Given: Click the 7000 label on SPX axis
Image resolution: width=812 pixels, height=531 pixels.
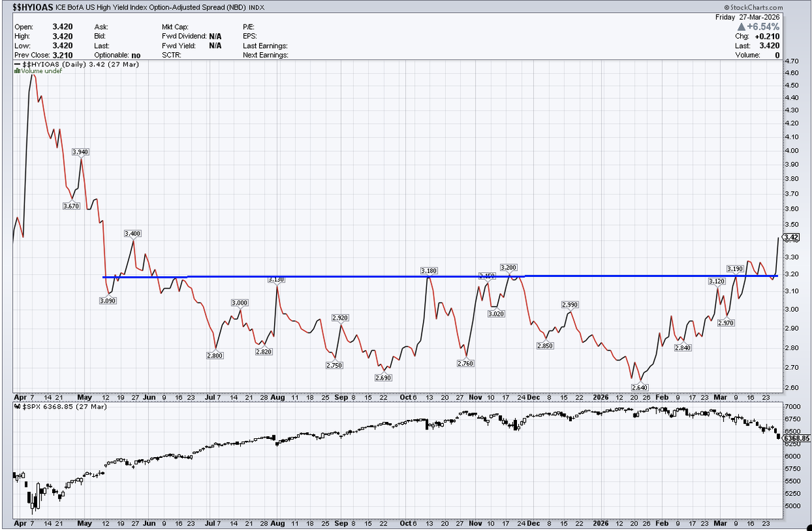Looking at the screenshot, I should tap(792, 406).
